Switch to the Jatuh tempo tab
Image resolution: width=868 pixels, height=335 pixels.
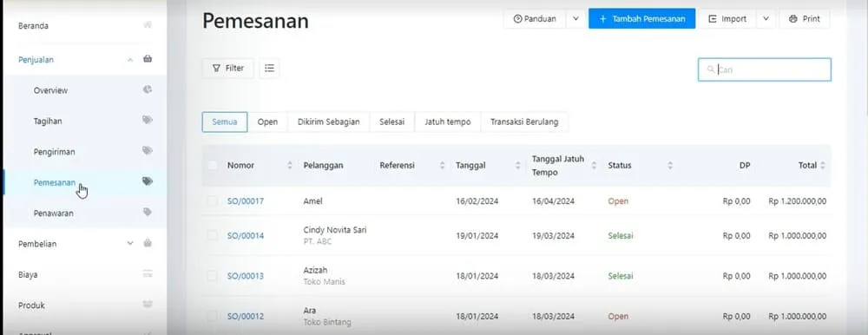coord(448,122)
